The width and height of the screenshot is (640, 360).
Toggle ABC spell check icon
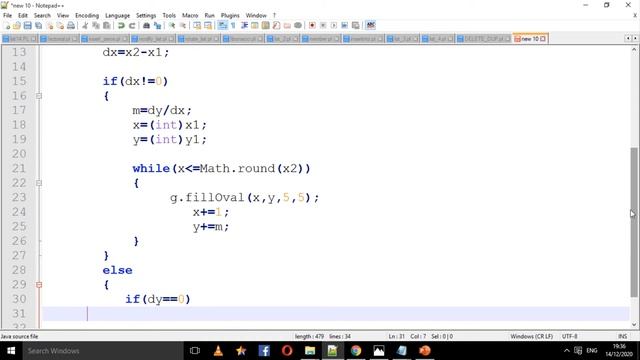click(x=371, y=25)
